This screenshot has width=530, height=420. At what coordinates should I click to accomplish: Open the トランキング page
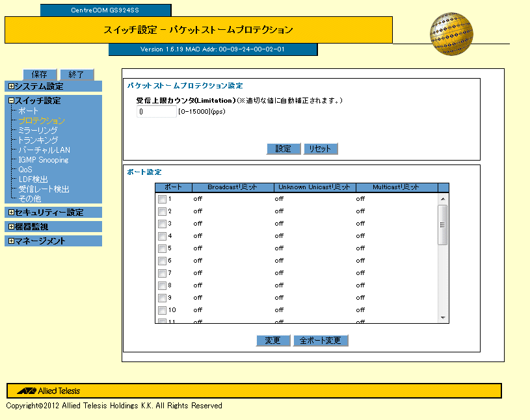(38, 140)
